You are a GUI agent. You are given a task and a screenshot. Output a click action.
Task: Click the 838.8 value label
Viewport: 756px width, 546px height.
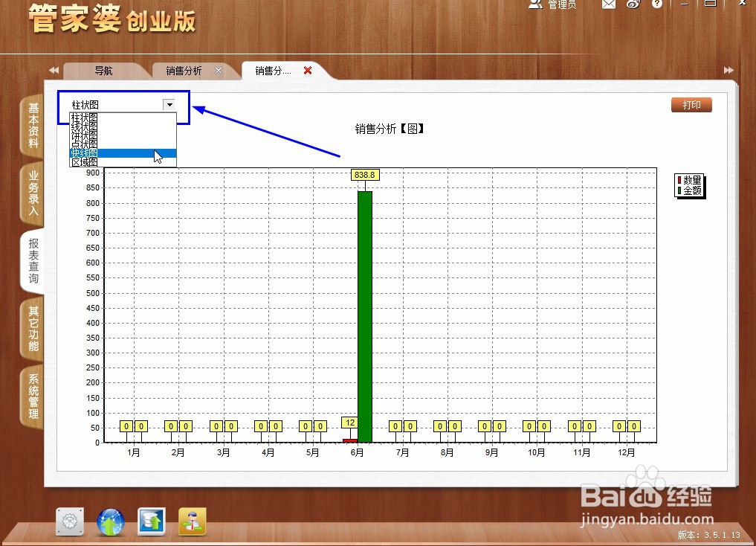point(365,175)
